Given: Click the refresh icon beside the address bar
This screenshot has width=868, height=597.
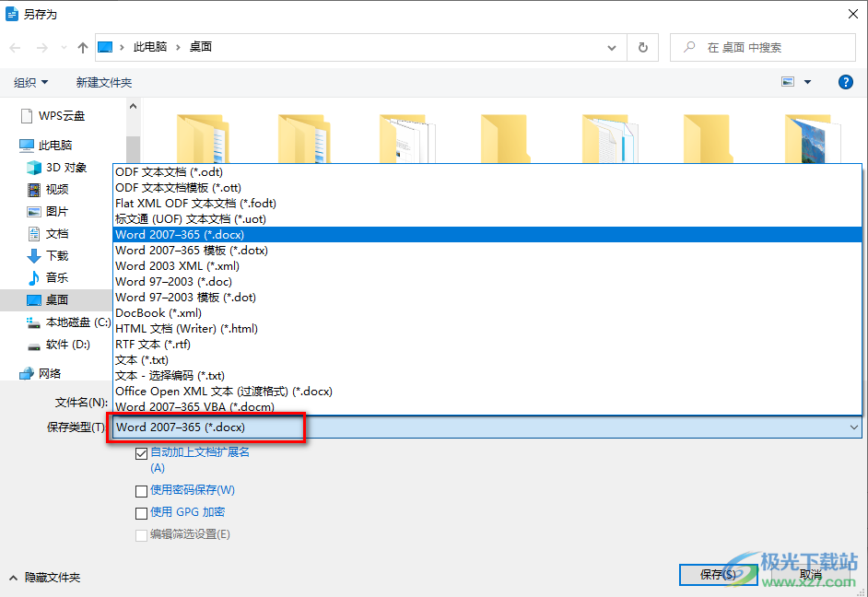Looking at the screenshot, I should point(642,47).
